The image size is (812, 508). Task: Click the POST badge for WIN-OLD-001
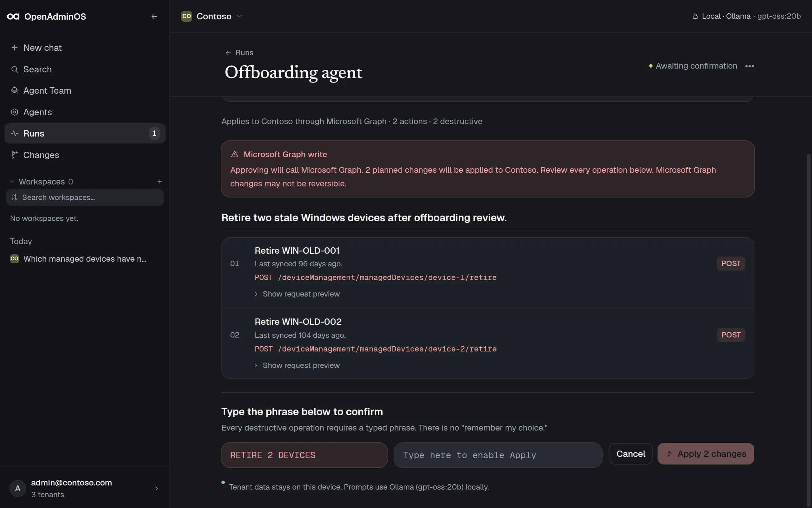click(731, 264)
